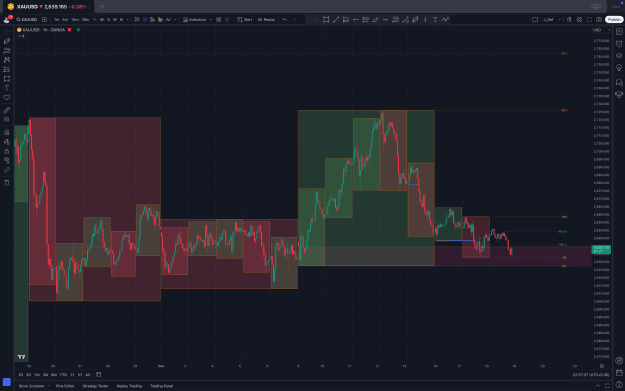Expand the Stock Screener dropdown arrow
The width and height of the screenshot is (625, 391).
tap(49, 386)
